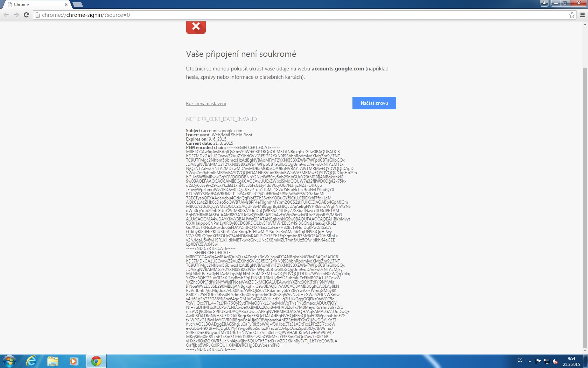Click the page info icon in the address bar
This screenshot has width=588, height=368.
point(37,15)
